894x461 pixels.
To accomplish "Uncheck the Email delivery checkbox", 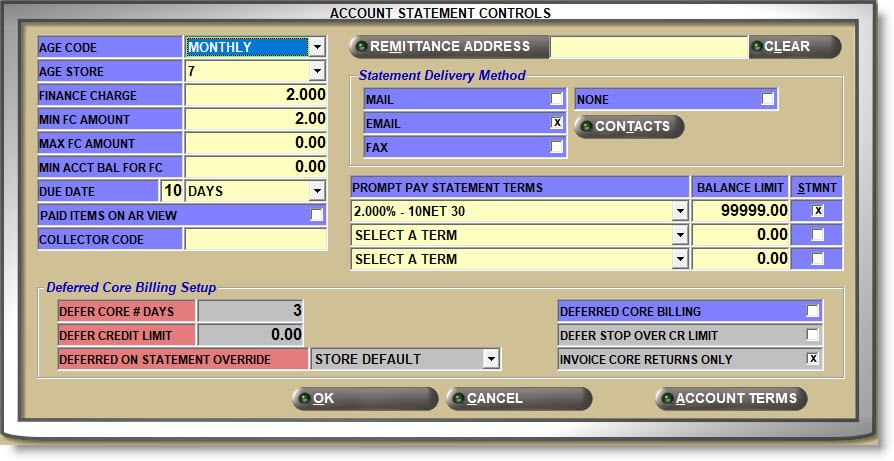I will tap(557, 124).
